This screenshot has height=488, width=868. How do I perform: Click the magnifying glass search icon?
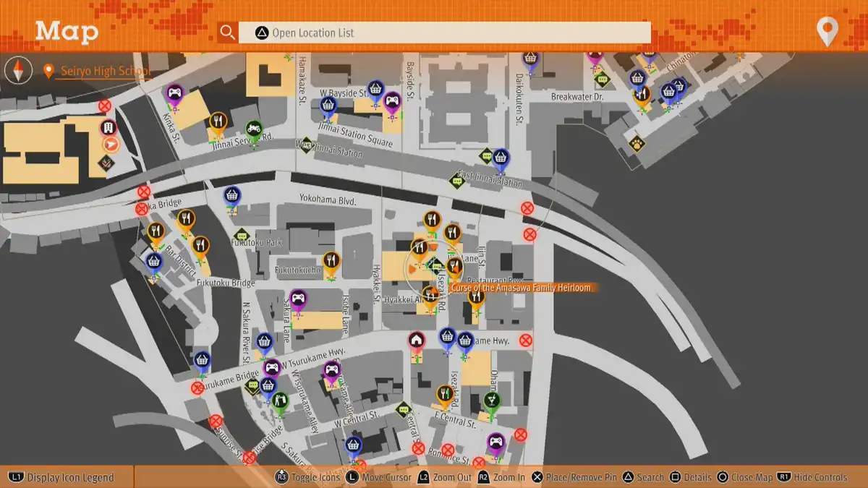point(228,33)
